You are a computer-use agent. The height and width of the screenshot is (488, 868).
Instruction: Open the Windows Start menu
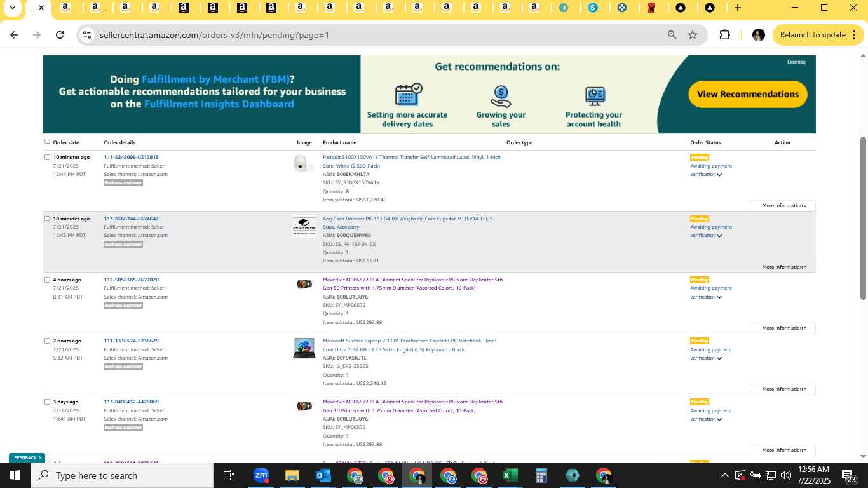coord(15,475)
